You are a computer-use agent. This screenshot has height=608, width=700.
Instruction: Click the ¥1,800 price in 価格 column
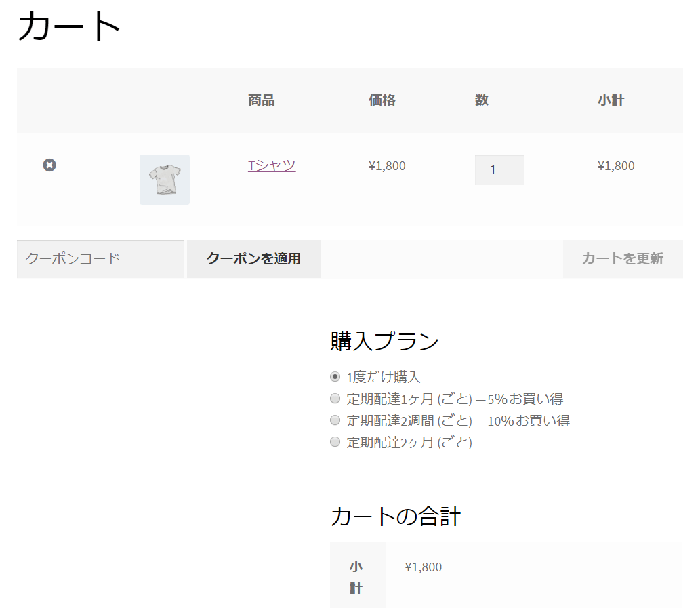tap(387, 166)
